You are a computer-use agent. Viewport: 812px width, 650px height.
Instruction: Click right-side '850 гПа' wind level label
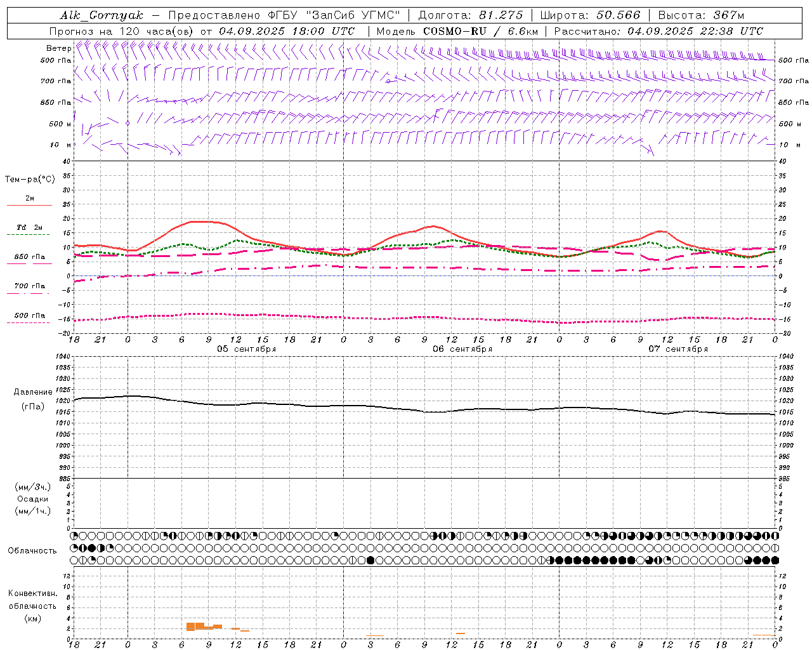[794, 103]
